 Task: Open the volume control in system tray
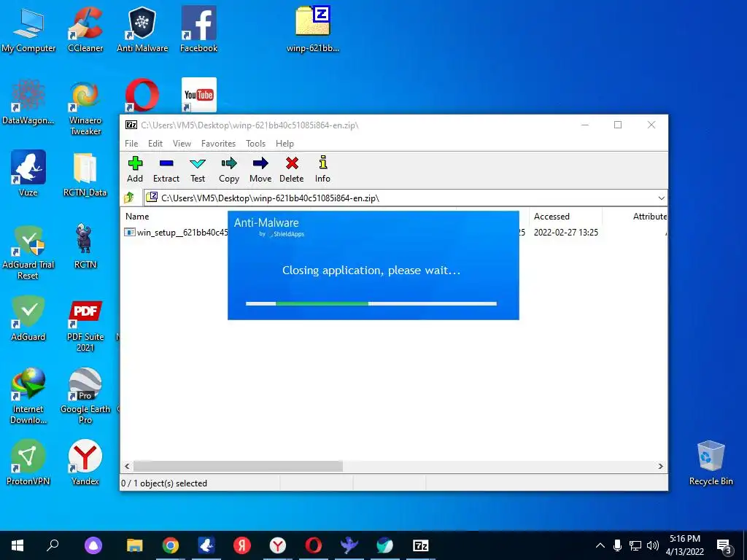653,545
